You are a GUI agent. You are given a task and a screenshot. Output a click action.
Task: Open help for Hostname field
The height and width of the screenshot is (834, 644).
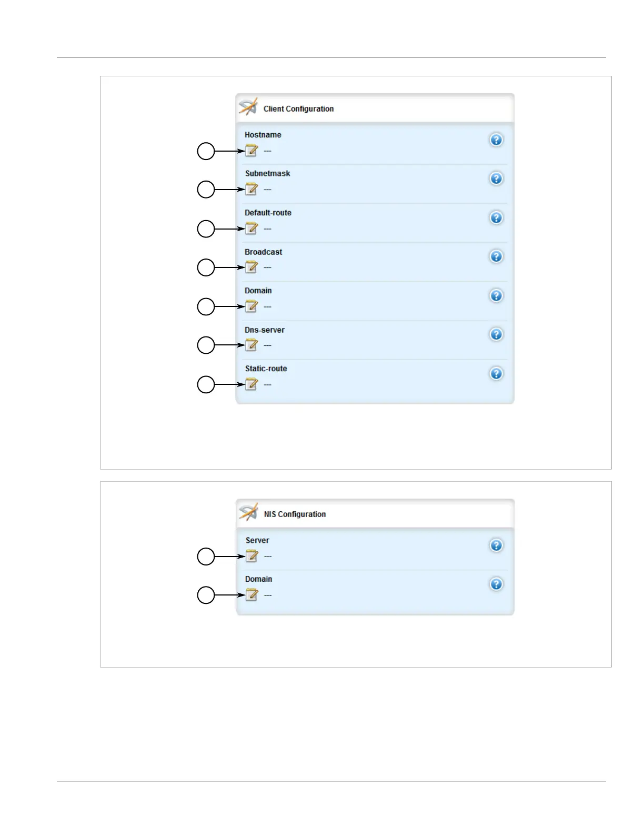[x=496, y=140]
